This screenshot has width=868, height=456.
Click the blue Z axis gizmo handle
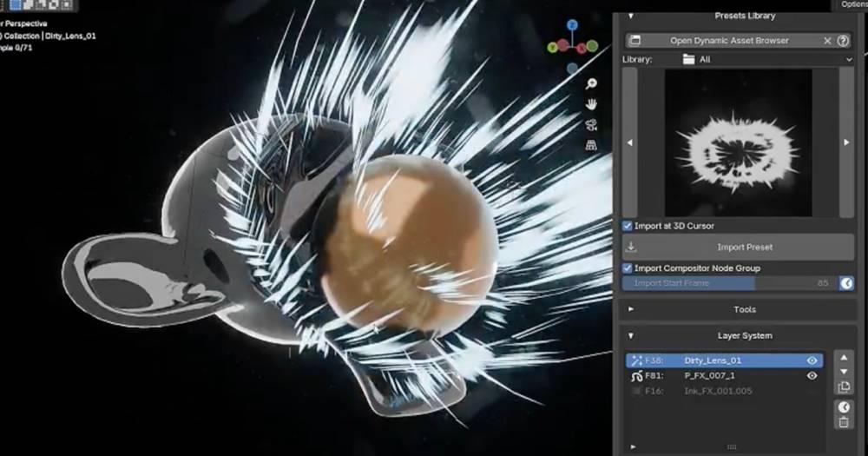572,25
